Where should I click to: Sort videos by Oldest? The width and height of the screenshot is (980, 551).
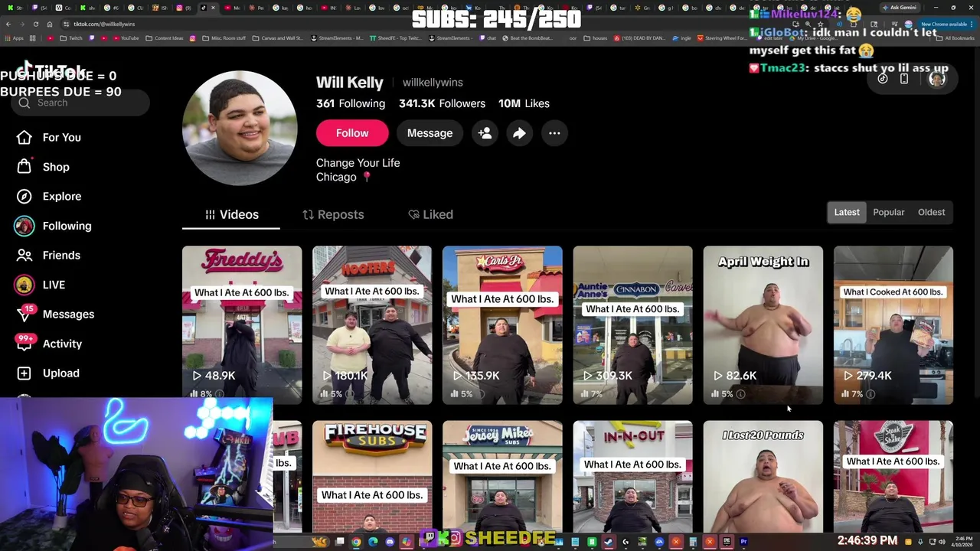tap(931, 212)
